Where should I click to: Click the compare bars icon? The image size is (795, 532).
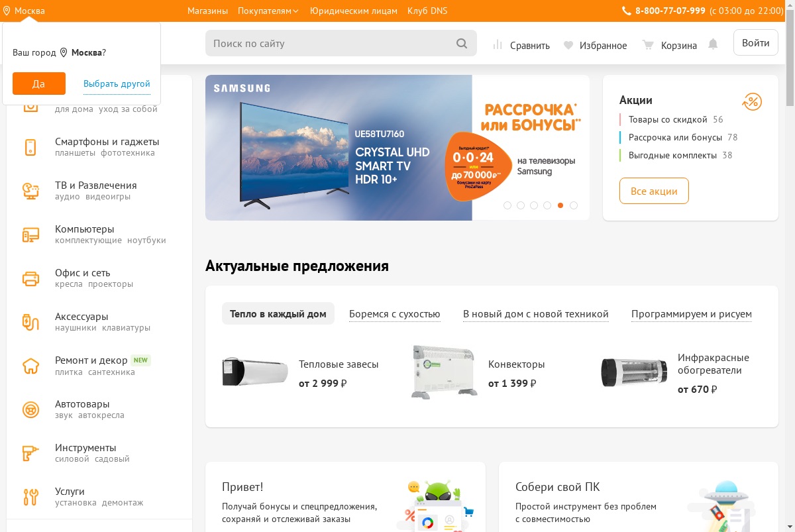498,45
